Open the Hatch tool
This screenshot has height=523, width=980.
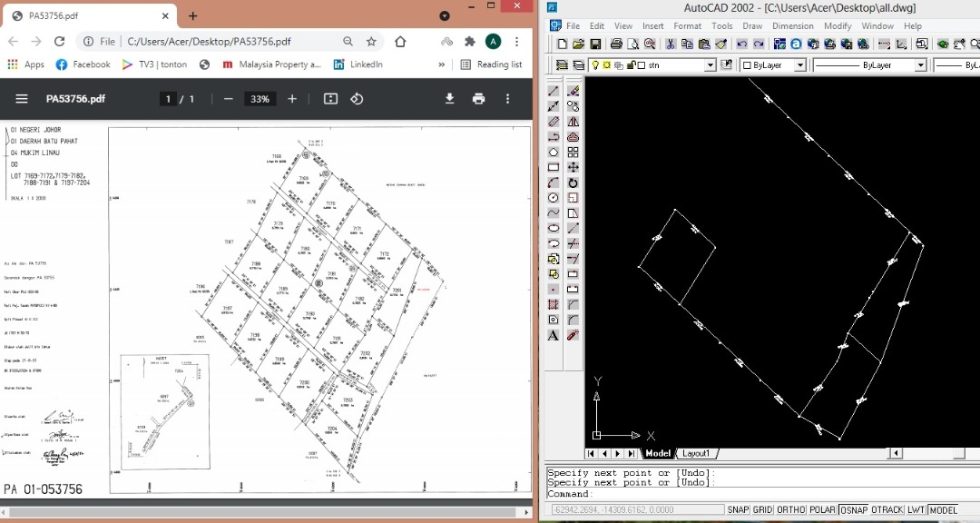point(554,305)
